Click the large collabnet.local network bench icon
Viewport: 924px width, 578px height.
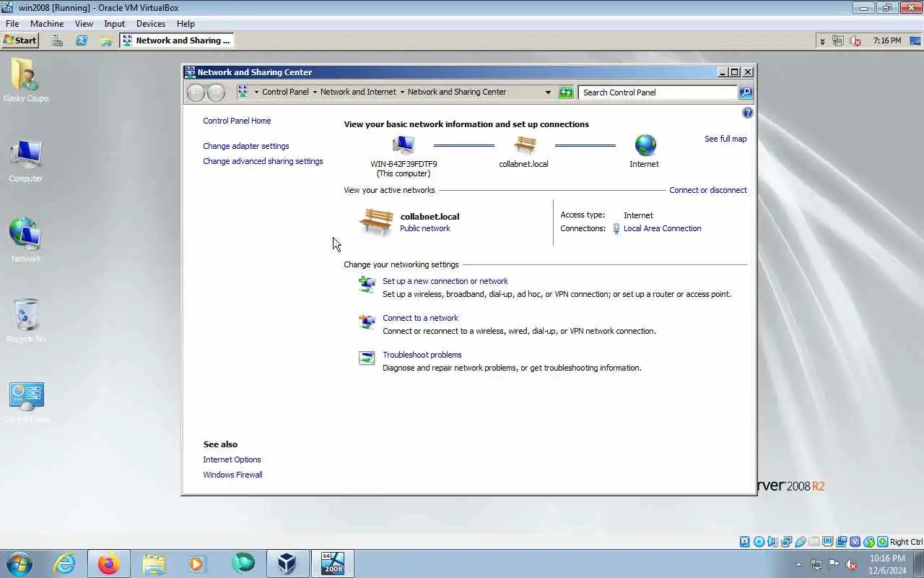(x=376, y=223)
